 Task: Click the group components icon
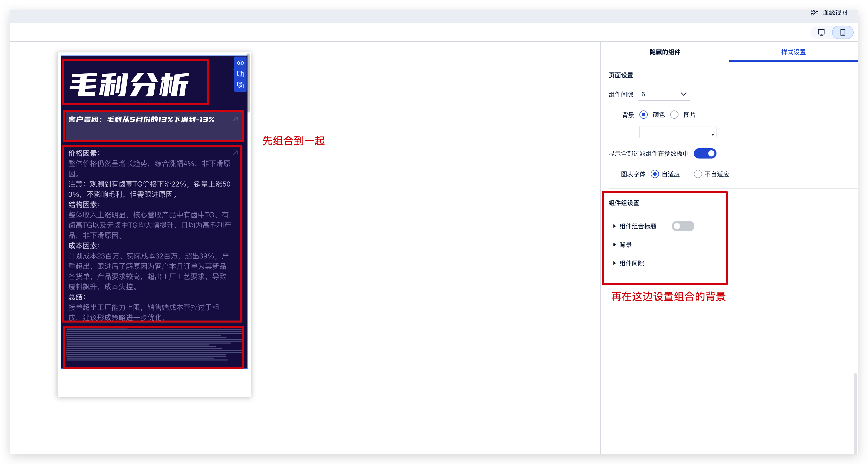[x=240, y=74]
